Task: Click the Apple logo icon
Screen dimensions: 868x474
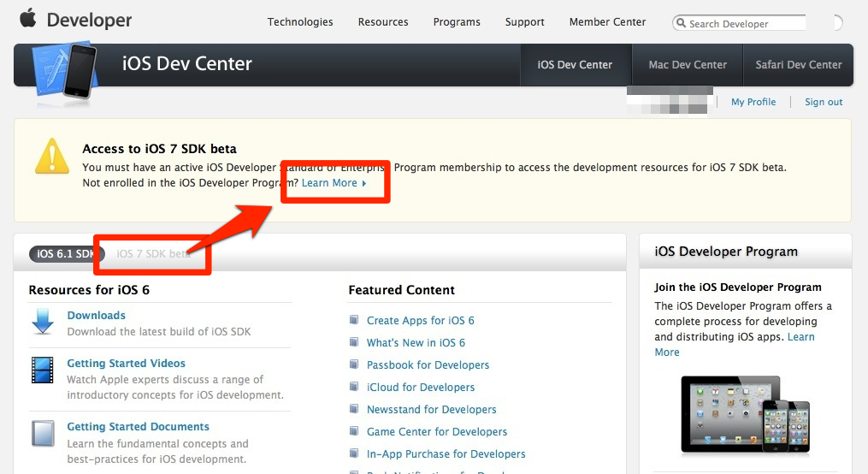Action: click(27, 18)
